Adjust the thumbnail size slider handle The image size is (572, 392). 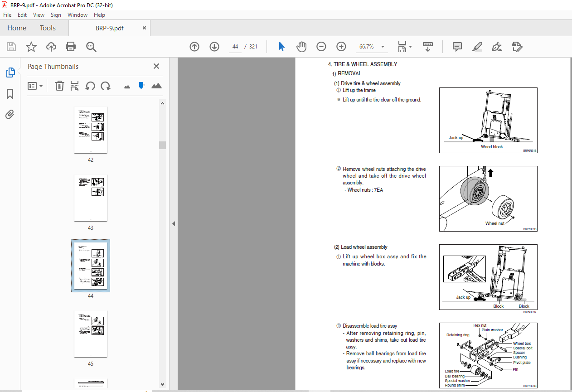[141, 85]
